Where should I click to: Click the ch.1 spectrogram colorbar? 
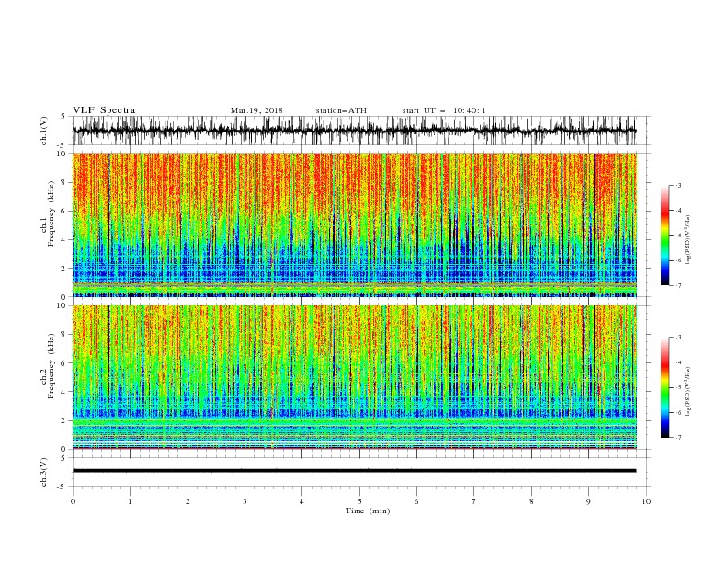[665, 236]
